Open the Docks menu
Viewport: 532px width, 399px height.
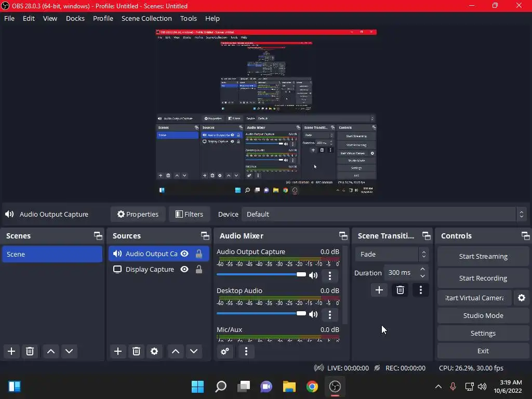click(75, 18)
